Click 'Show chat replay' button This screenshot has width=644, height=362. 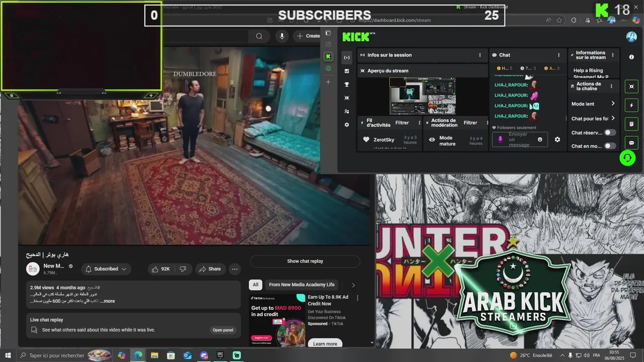click(x=305, y=261)
